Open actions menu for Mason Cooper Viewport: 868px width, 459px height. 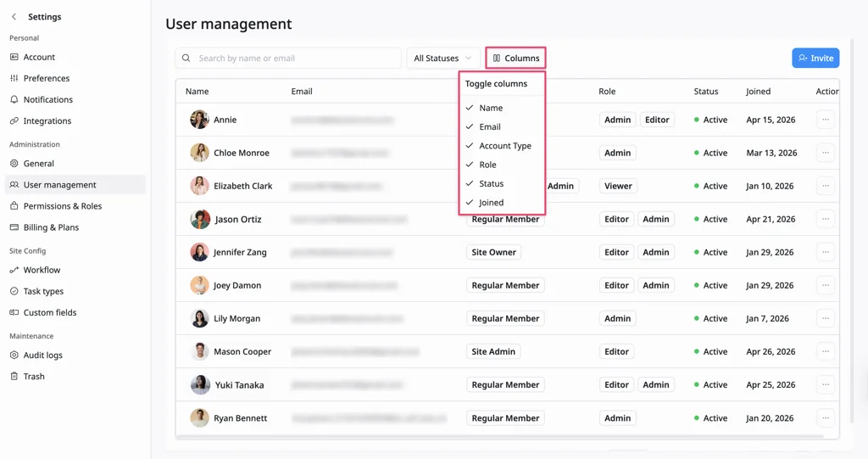826,351
